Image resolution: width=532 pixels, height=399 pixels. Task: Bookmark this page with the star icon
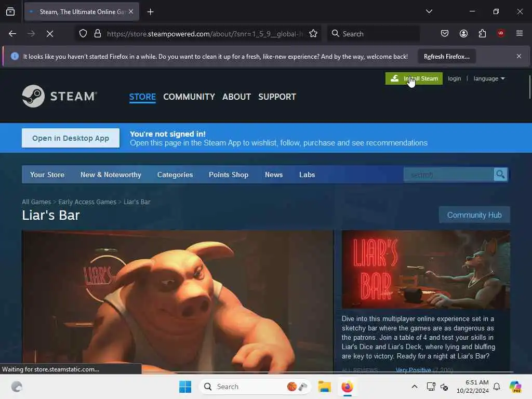313,34
